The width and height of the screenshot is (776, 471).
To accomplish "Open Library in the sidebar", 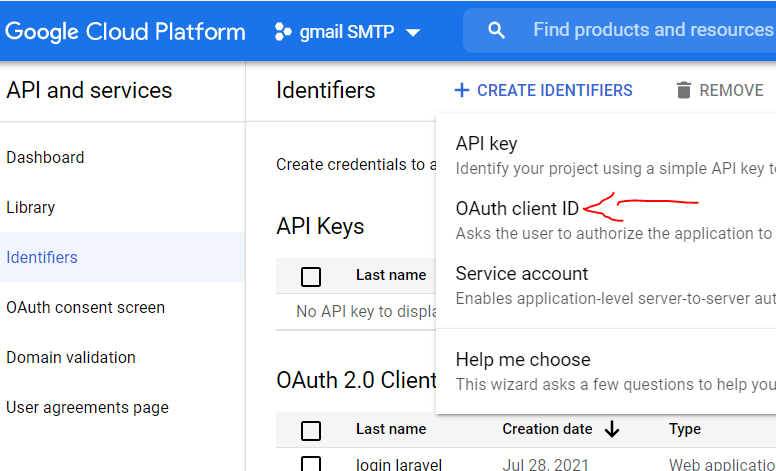I will click(x=31, y=207).
